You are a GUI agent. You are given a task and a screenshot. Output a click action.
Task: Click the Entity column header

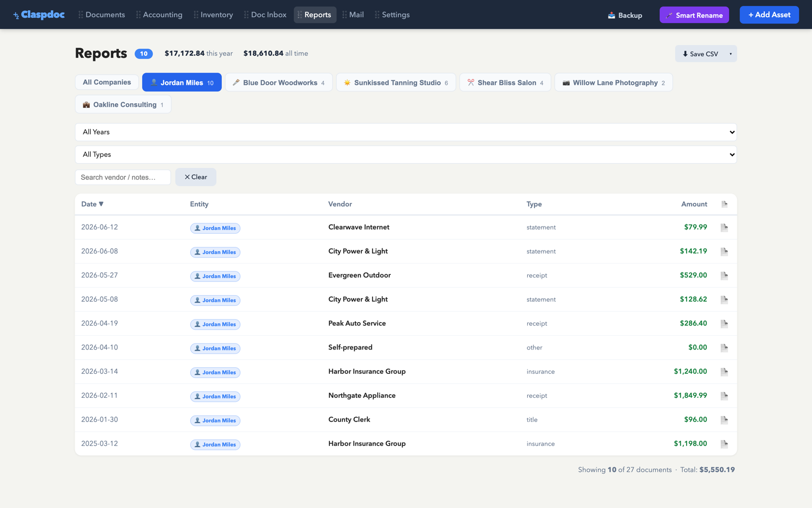point(199,204)
